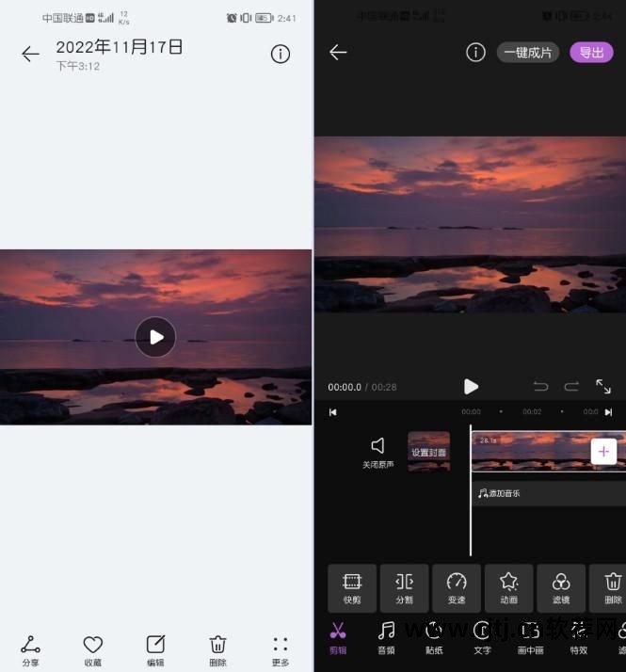
Task: Click the 2022年11月17日 date title
Action: click(120, 47)
